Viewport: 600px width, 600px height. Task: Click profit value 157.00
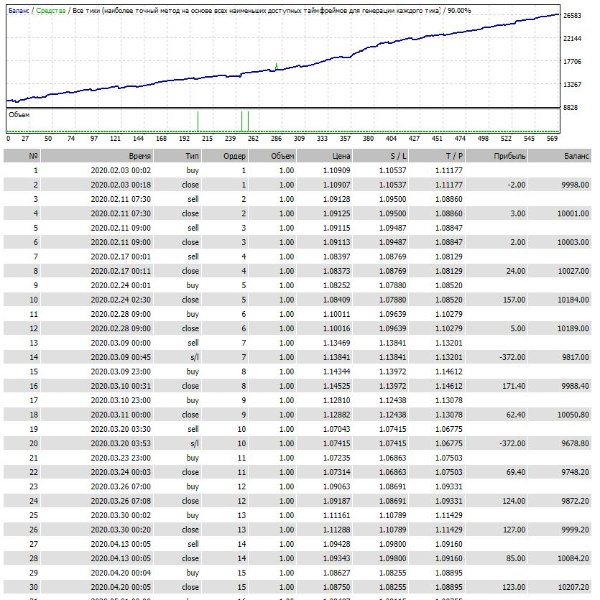(514, 300)
